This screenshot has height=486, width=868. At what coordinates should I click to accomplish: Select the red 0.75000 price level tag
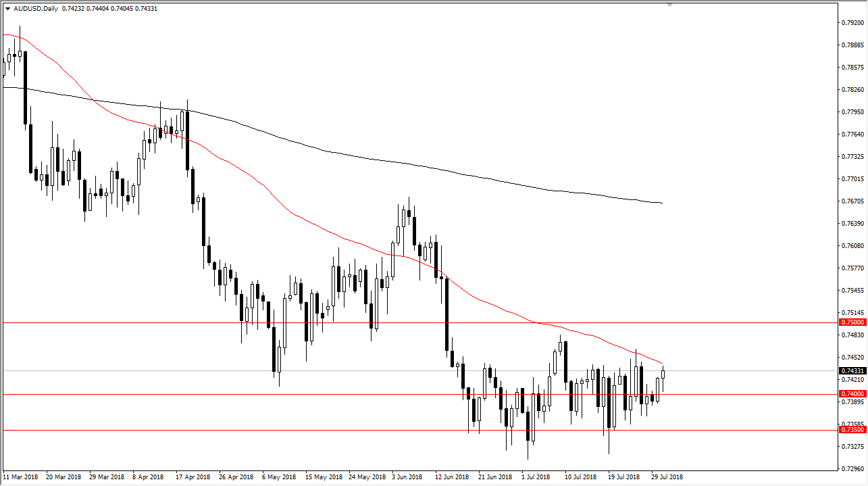[x=852, y=322]
